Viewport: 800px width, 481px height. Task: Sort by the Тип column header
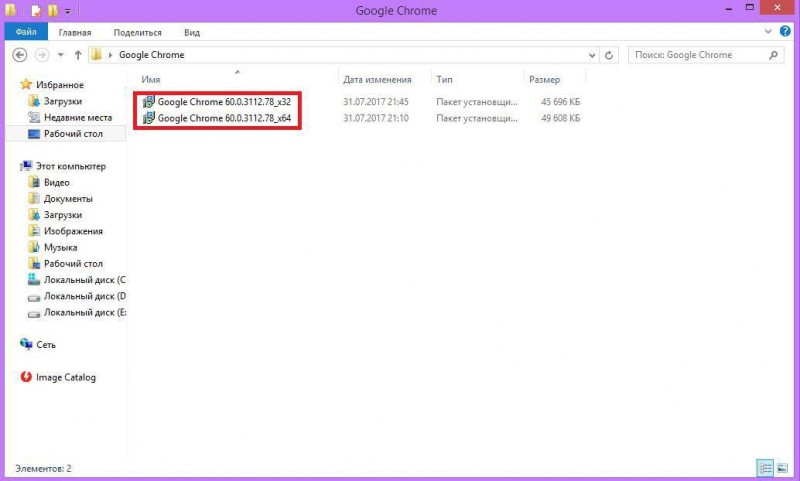click(444, 80)
